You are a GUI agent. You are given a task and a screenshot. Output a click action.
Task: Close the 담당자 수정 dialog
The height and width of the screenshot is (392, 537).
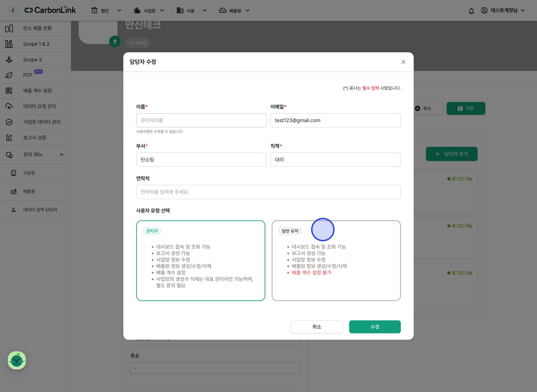pos(403,62)
